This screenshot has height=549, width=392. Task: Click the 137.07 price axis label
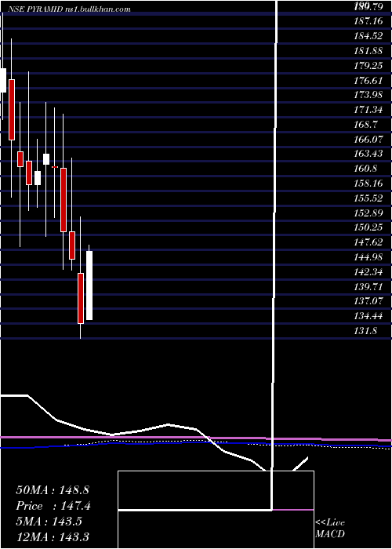pos(368,301)
